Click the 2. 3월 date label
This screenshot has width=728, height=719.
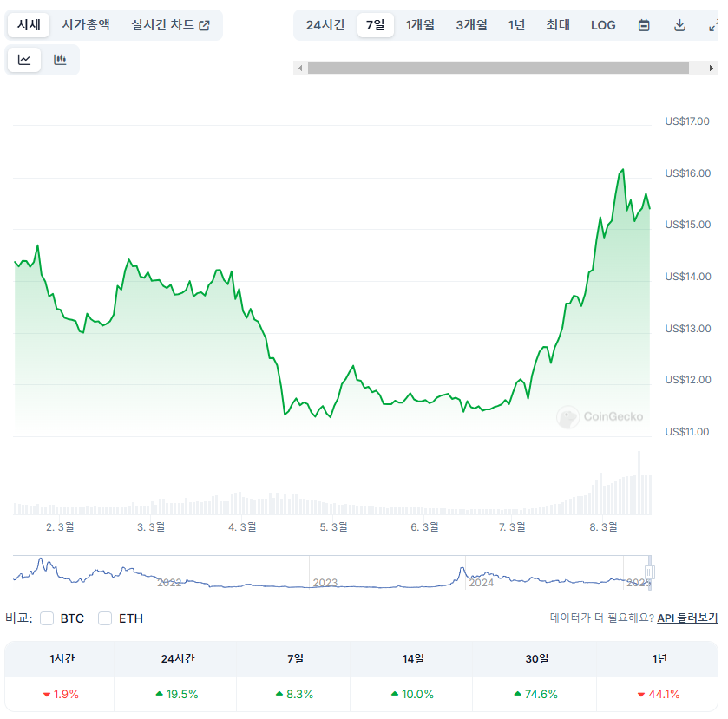pos(60,526)
